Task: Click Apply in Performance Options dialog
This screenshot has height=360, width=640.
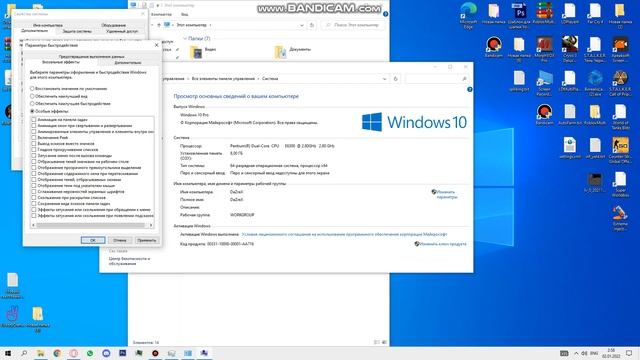Action: coord(147,240)
